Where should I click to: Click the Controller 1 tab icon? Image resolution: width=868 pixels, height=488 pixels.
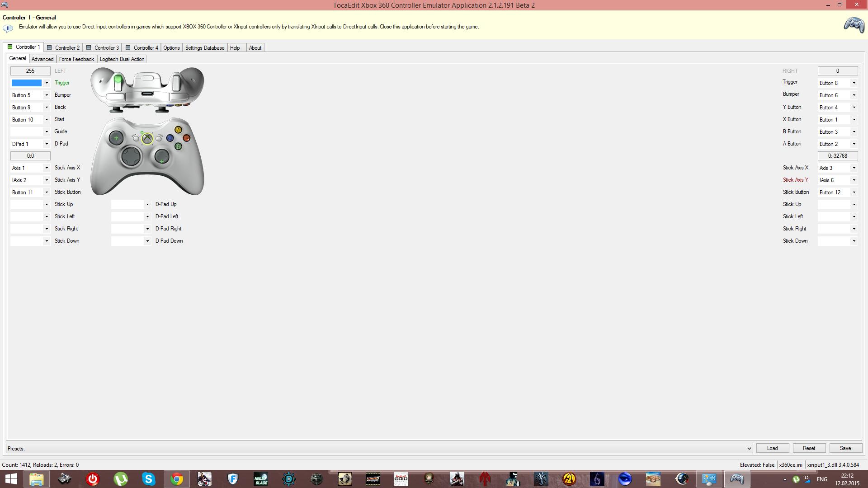pos(11,47)
